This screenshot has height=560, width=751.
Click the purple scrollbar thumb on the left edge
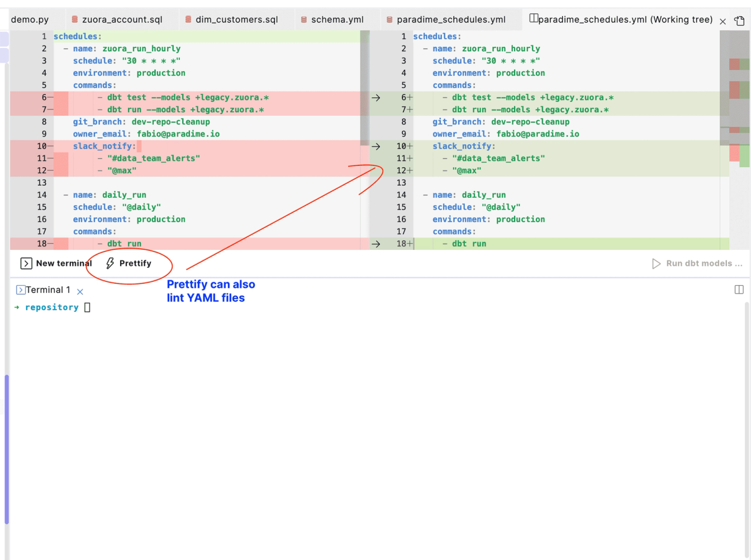[x=7, y=449]
